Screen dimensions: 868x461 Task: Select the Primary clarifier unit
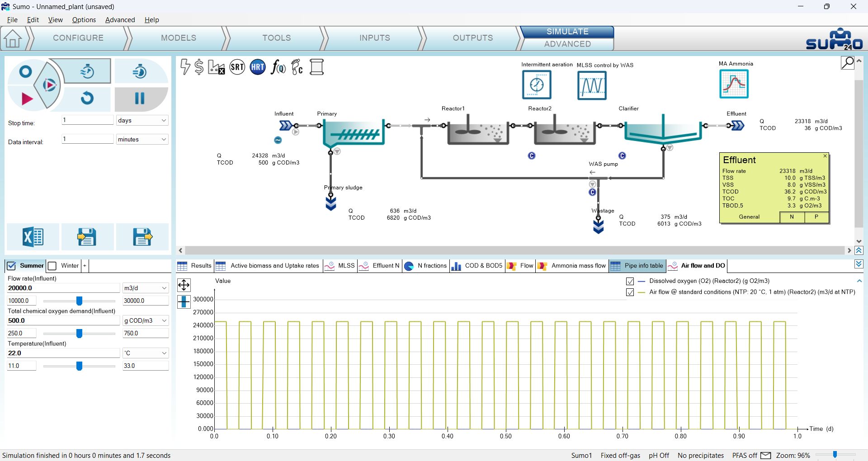tap(354, 134)
